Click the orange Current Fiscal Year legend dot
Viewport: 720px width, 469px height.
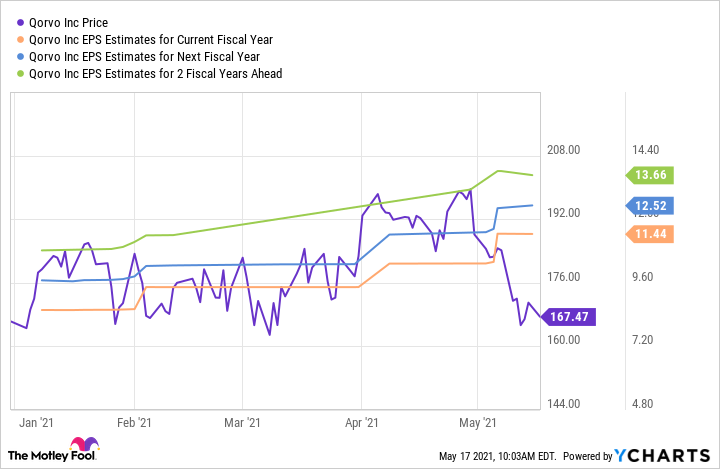tap(18, 39)
